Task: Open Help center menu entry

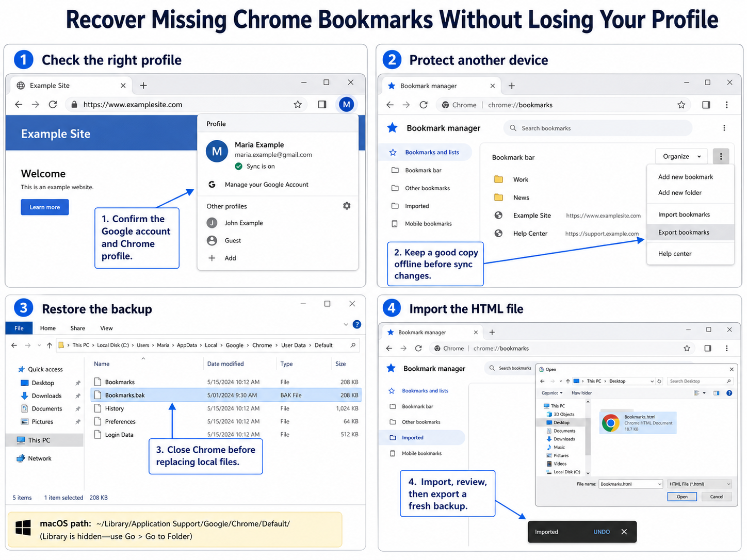Action: tap(690, 254)
